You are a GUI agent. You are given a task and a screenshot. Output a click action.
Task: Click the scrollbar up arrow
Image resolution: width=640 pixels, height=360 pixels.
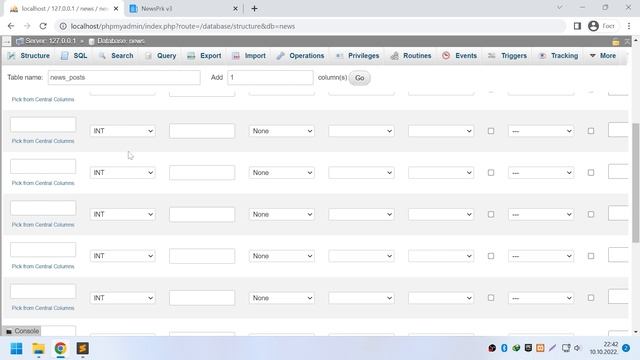tap(636, 41)
